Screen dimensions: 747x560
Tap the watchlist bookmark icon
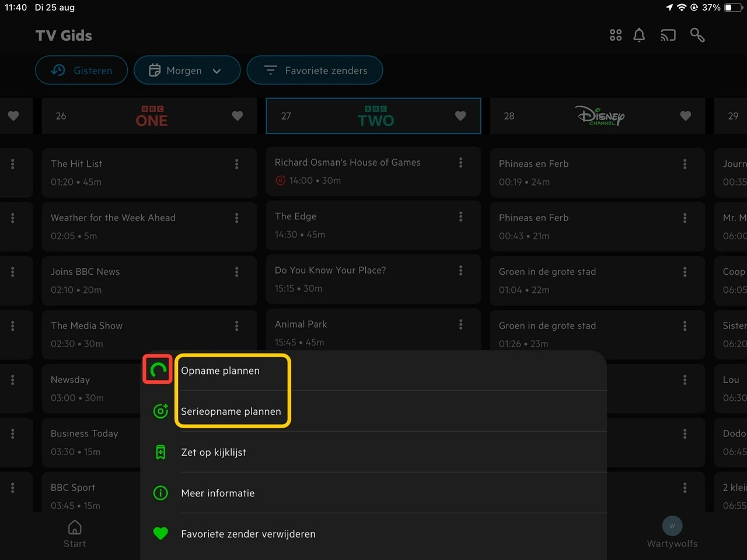coord(160,452)
